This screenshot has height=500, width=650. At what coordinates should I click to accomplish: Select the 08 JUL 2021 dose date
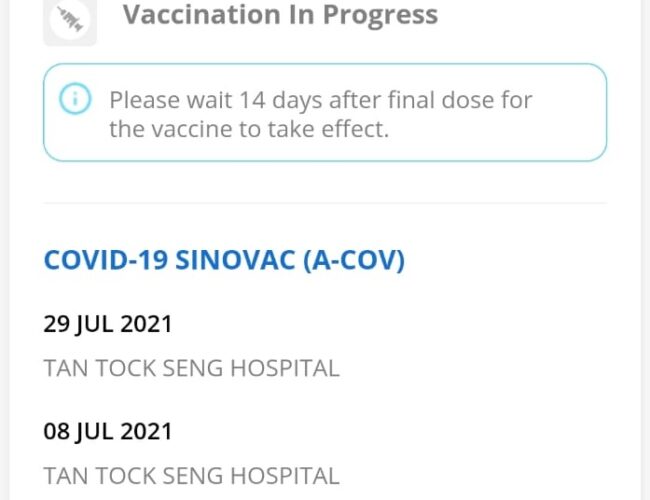(108, 431)
